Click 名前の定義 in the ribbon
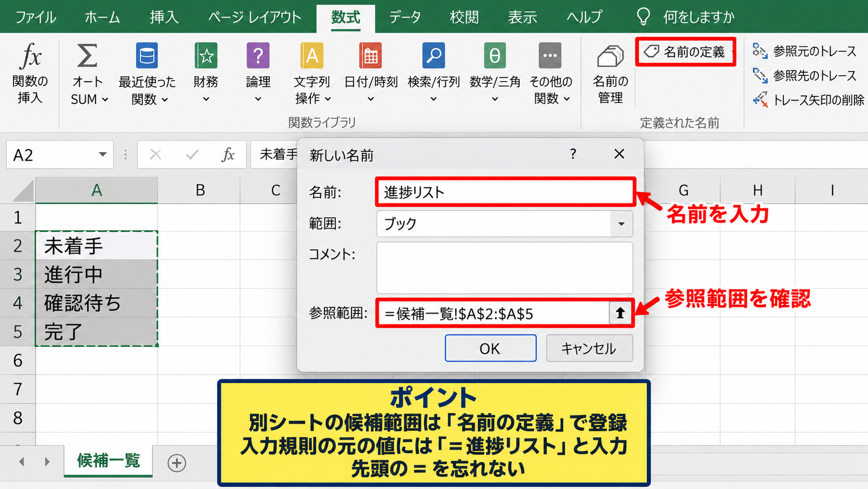Screen dimensions: 868x489 685,51
